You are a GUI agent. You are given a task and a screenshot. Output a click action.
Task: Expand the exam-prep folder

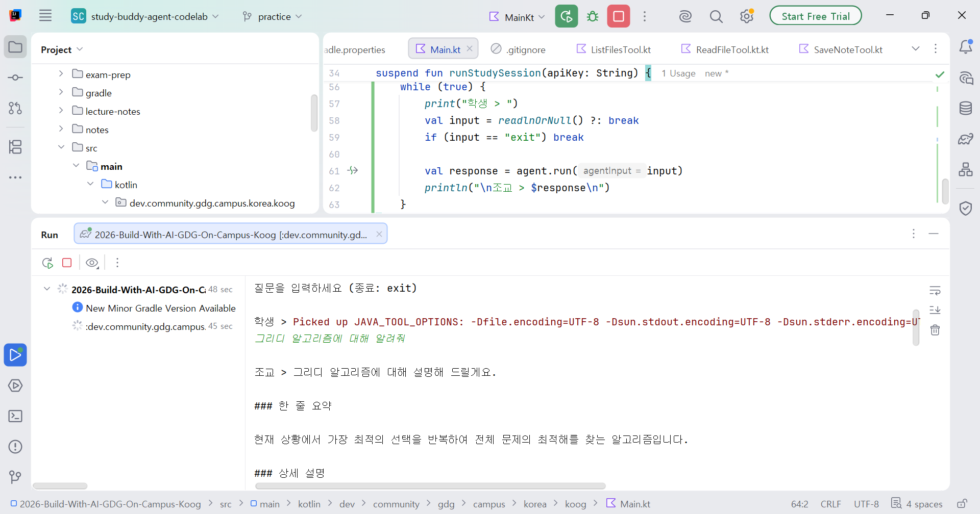tap(61, 74)
